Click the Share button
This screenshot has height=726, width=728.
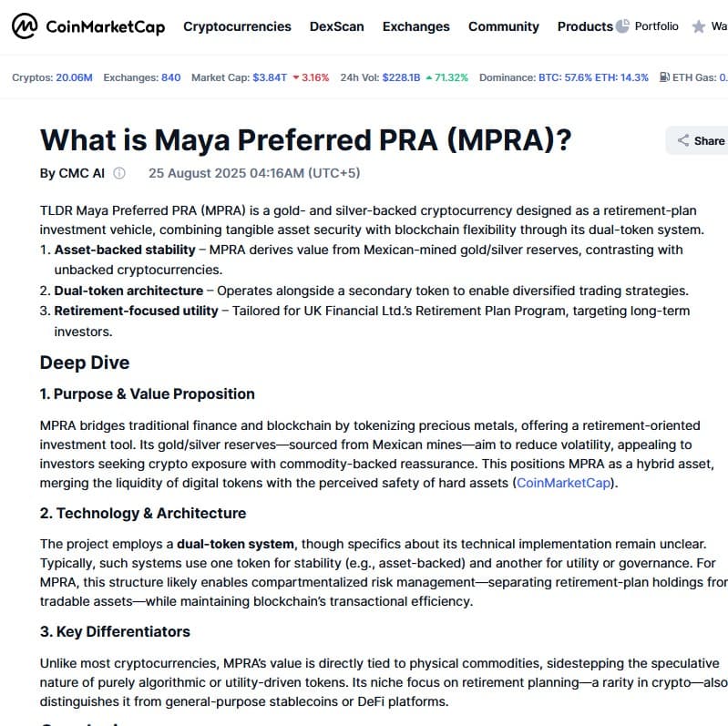(x=700, y=140)
